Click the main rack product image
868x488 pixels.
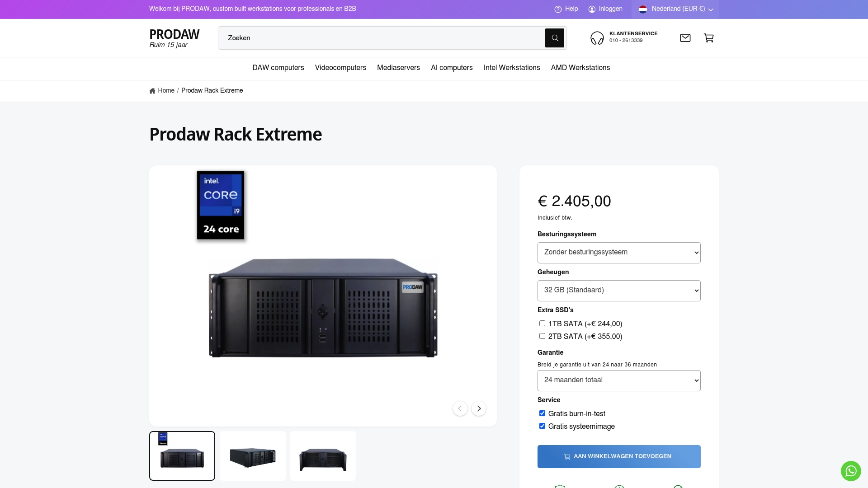[x=323, y=308]
